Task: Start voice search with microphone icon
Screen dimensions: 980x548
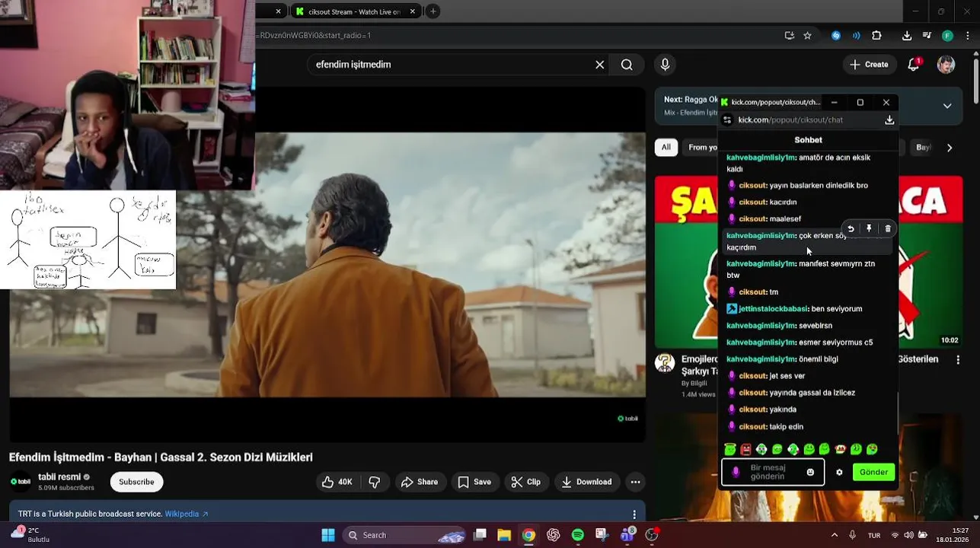Action: pos(665,65)
